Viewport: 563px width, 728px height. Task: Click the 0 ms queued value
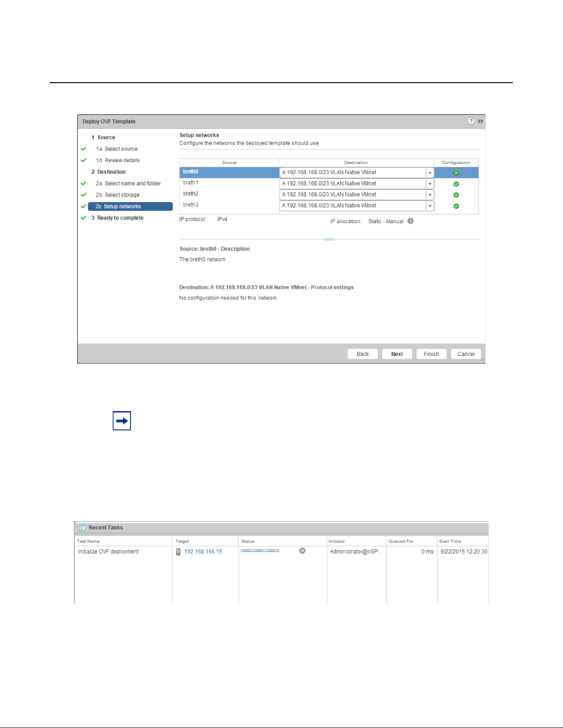pyautogui.click(x=427, y=552)
